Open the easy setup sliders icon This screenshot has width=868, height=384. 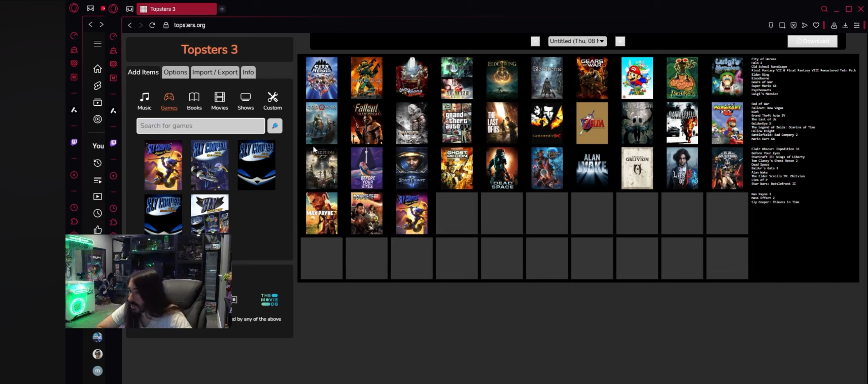[857, 25]
